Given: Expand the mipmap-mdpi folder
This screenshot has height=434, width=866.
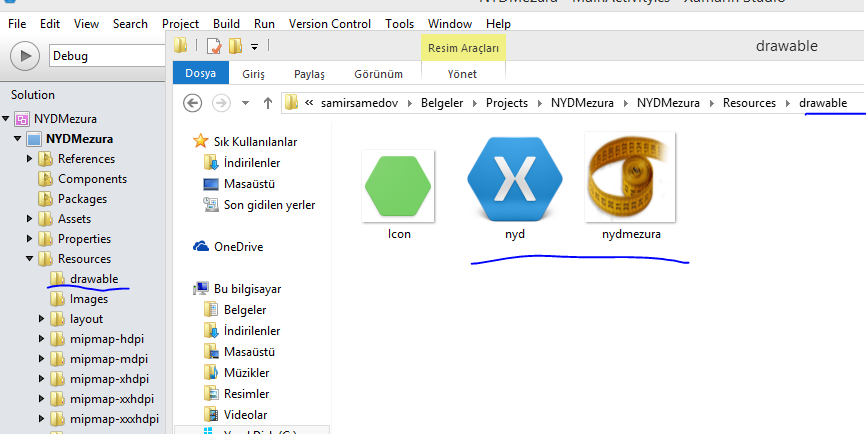Looking at the screenshot, I should 41,358.
